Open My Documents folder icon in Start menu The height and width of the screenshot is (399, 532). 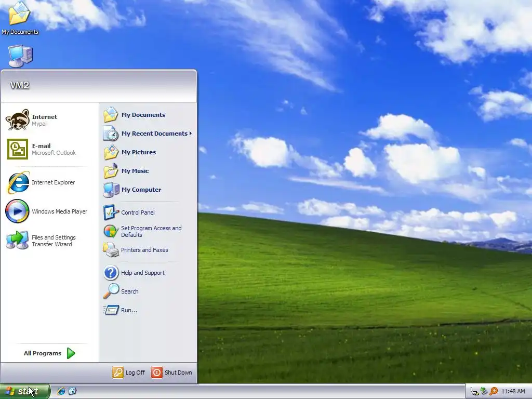click(111, 115)
